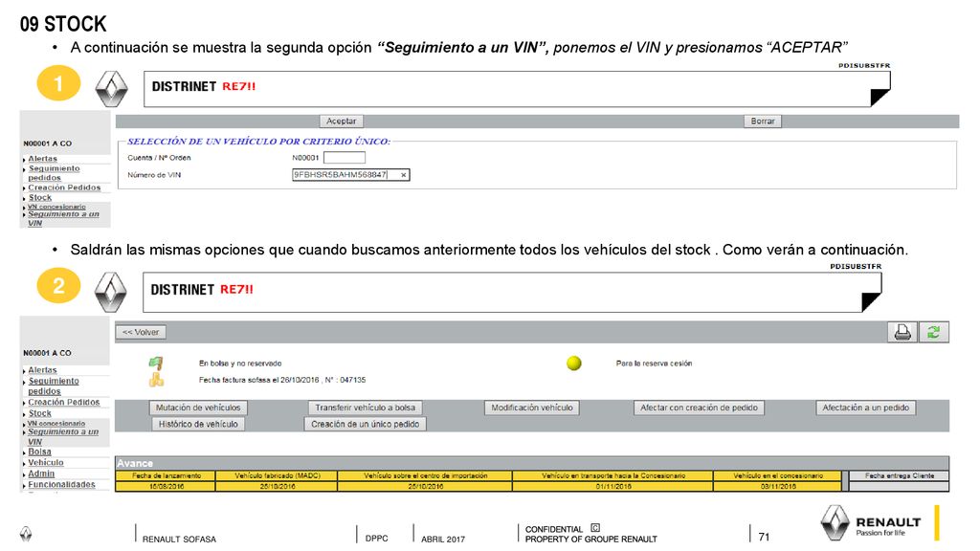Click the 'N00001' prefix beside the order field
This screenshot has width=980, height=551.
pyautogui.click(x=305, y=158)
